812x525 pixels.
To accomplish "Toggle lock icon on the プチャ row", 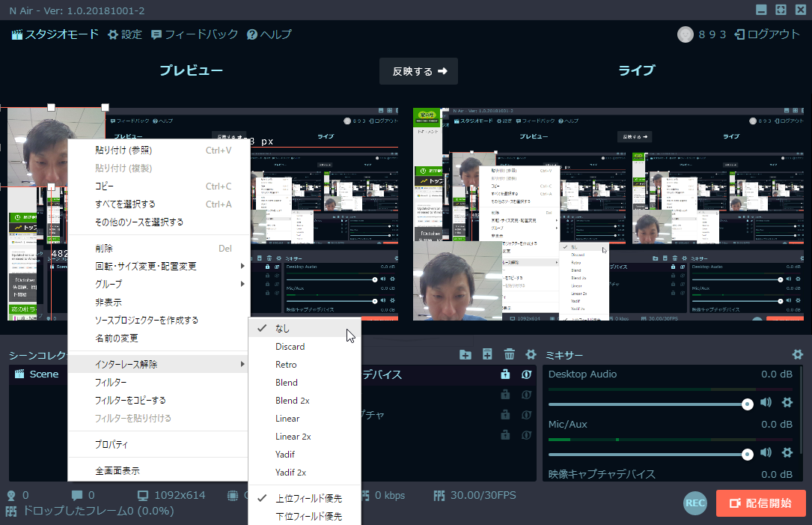I will (505, 415).
